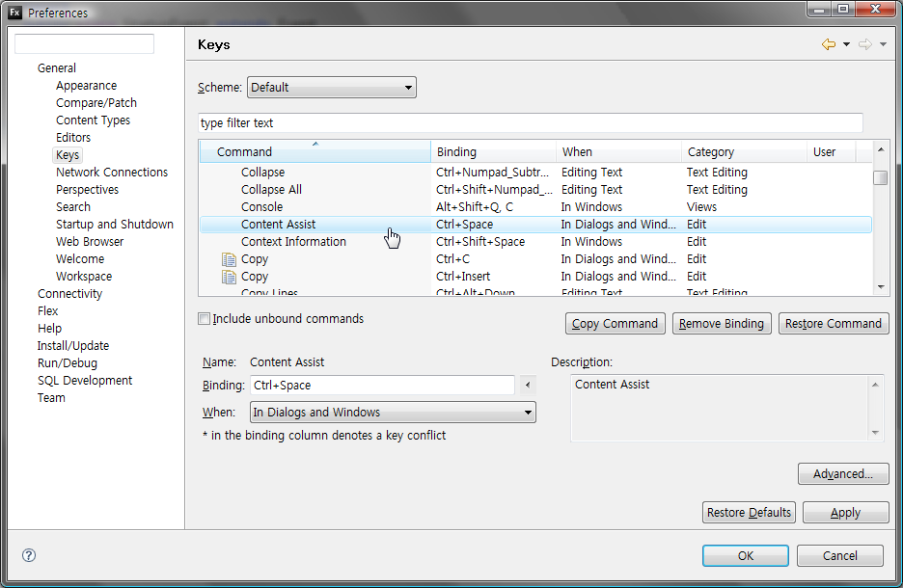Open Content Types preferences
903x588 pixels.
(93, 120)
